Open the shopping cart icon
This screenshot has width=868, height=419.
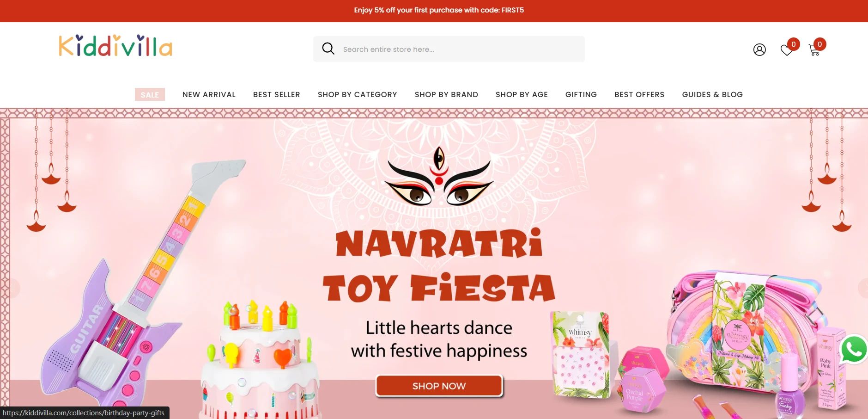click(x=814, y=50)
